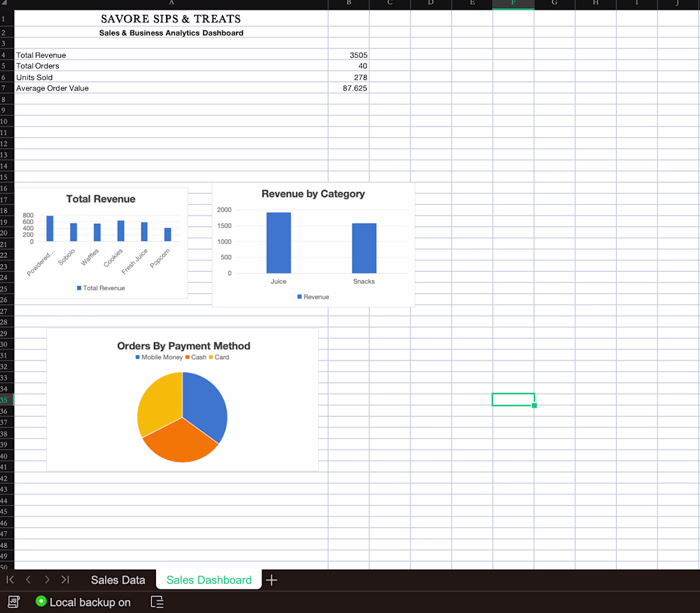
Task: Select the Total Orders value cell showing 40
Action: pyautogui.click(x=349, y=65)
